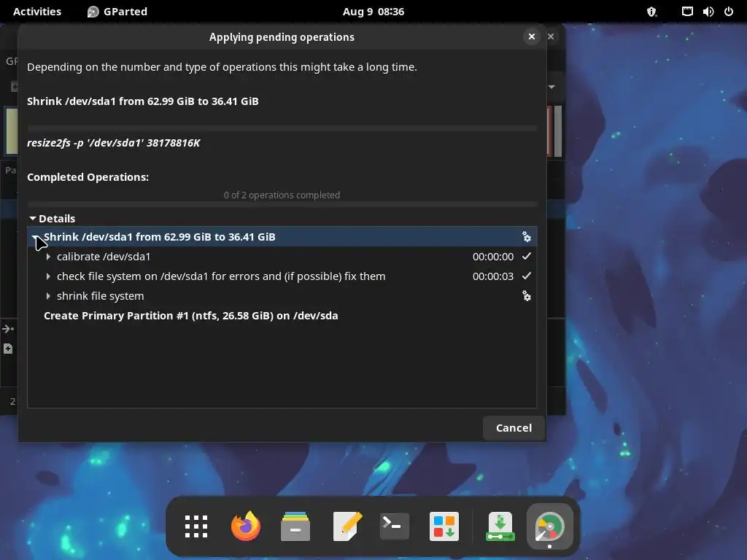Image resolution: width=747 pixels, height=560 pixels.
Task: Collapse the Shrink /dev/sda1 operation row
Action: (35, 237)
